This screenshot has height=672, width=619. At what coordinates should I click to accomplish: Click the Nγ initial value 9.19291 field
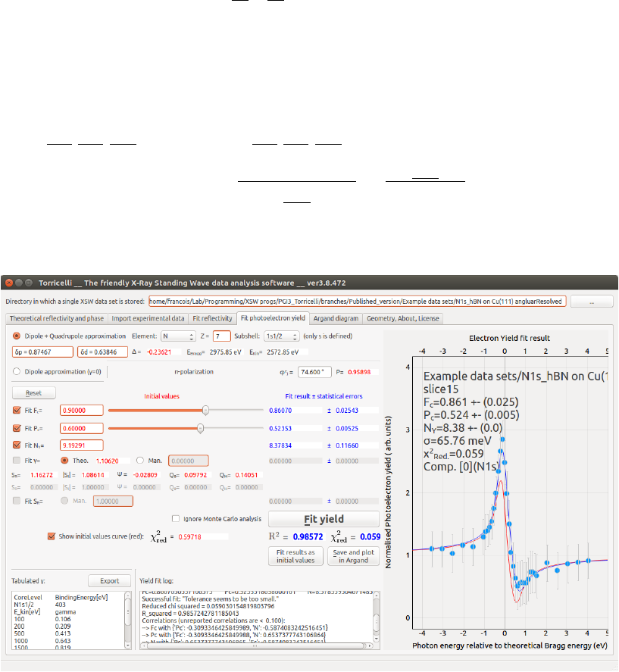point(82,445)
